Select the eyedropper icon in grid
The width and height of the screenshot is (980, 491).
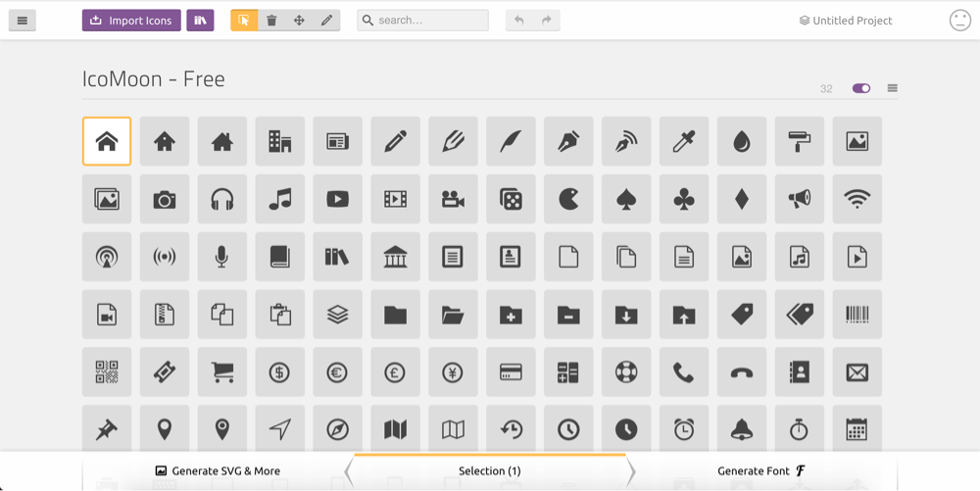click(x=684, y=141)
